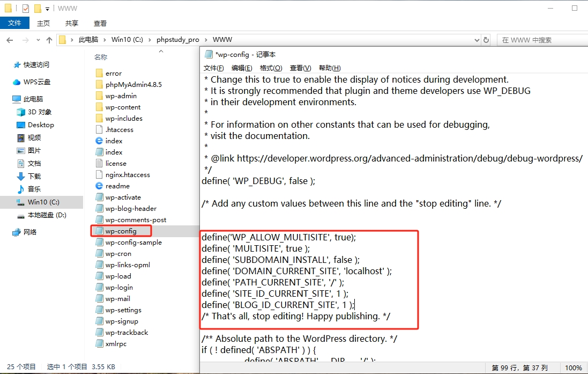Open the quick access toolbar customize dropdown
Image resolution: width=588 pixels, height=374 pixels.
47,9
